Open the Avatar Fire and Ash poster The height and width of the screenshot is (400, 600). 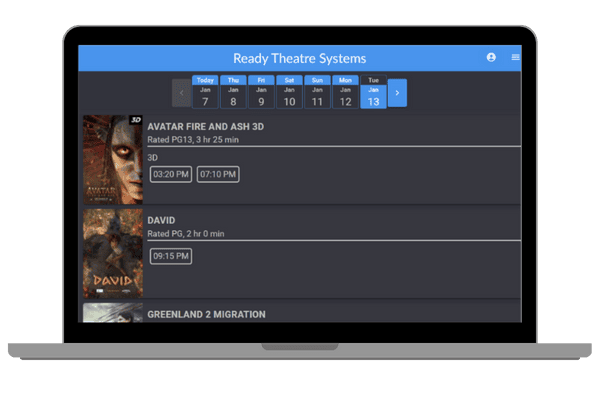pos(112,160)
